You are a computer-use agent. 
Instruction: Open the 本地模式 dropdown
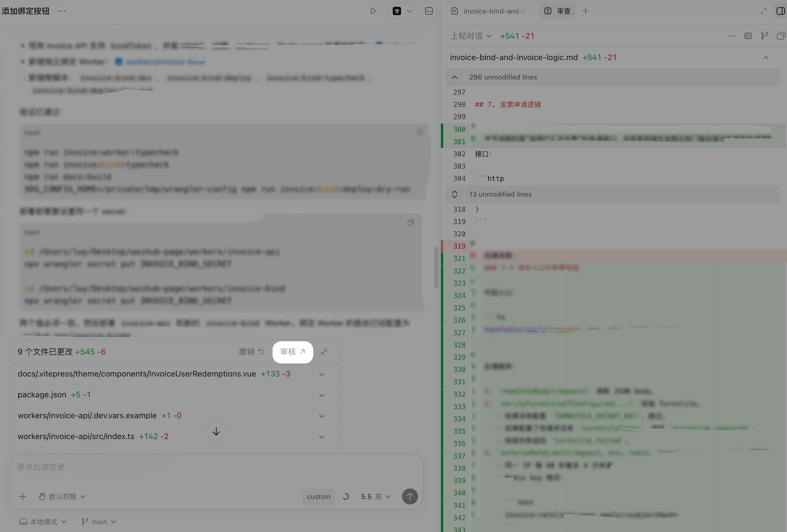click(x=43, y=522)
